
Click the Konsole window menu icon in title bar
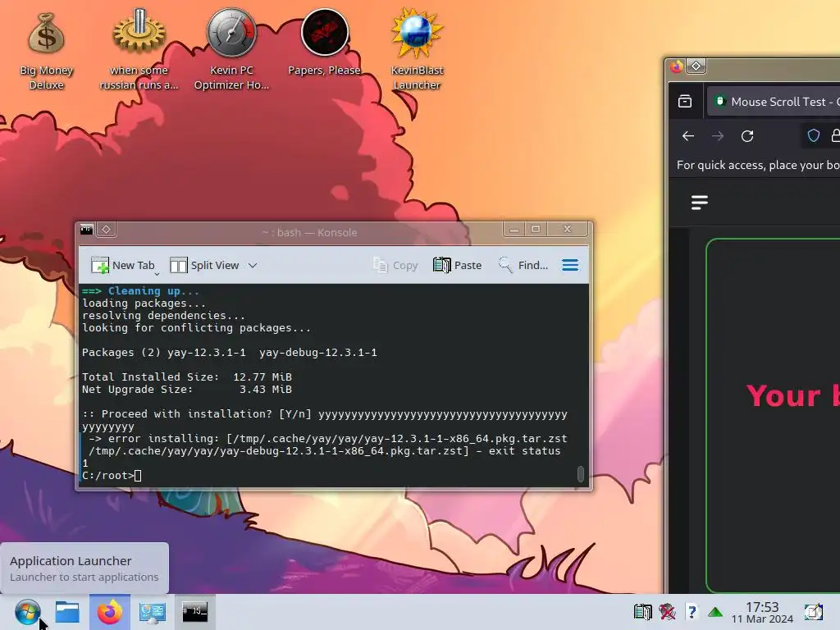pyautogui.click(x=87, y=230)
